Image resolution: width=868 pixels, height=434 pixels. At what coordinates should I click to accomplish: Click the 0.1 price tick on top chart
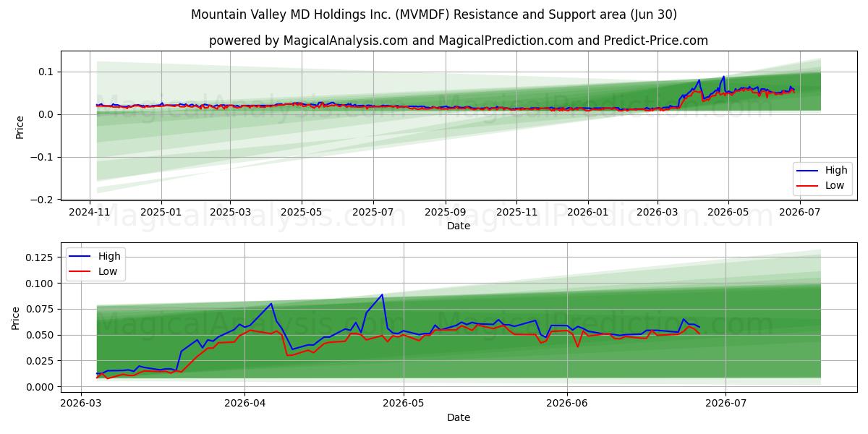pos(47,72)
